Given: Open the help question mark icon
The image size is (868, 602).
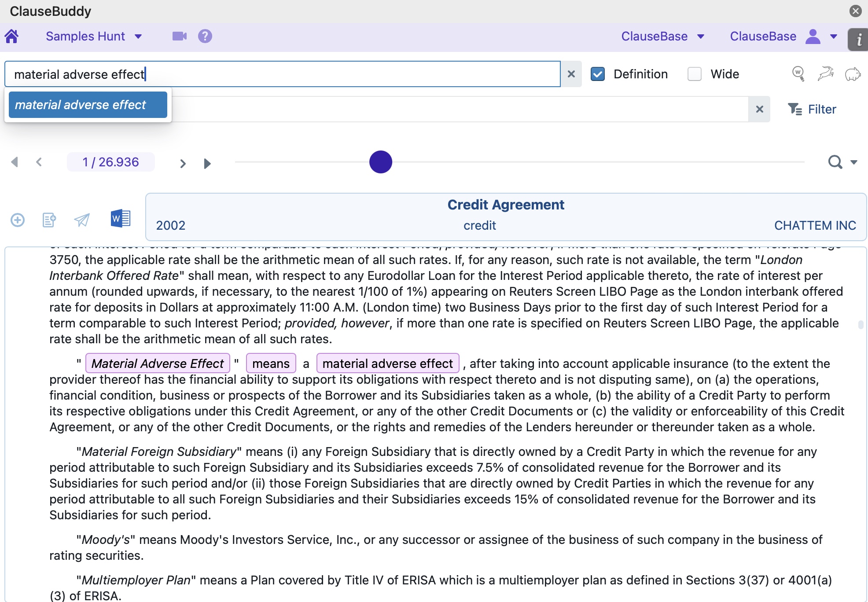Looking at the screenshot, I should click(x=206, y=36).
